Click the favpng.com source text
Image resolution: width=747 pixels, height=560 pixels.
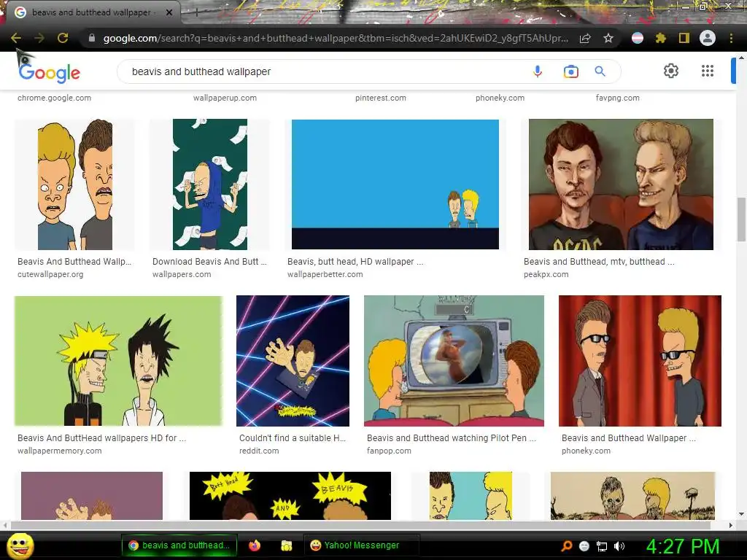[x=617, y=98]
